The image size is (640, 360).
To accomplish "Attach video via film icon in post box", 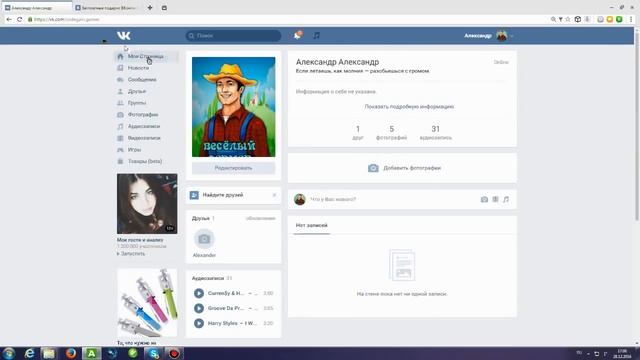I will click(x=495, y=199).
